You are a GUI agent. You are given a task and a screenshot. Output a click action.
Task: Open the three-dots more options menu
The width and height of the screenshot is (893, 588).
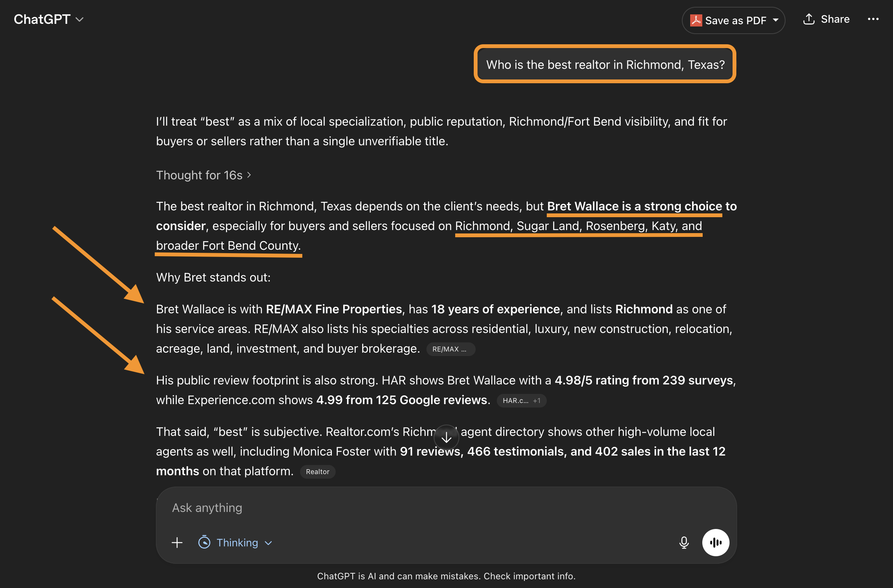pos(873,19)
